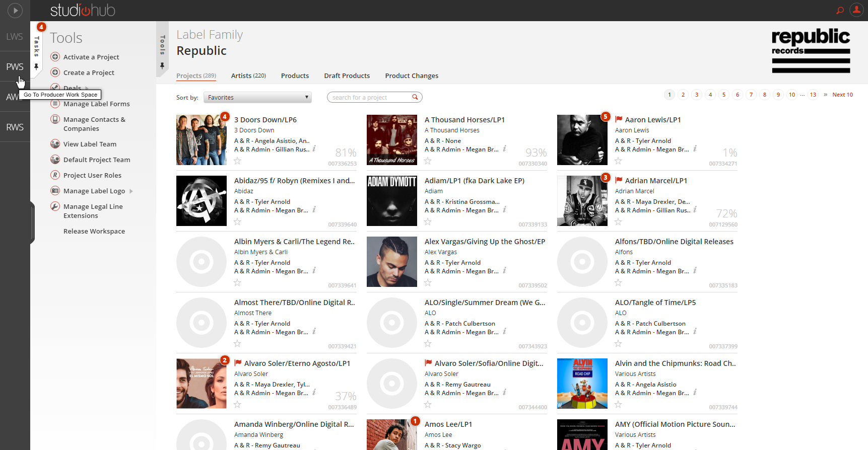Click the Manage Label Logo icon

[55, 191]
